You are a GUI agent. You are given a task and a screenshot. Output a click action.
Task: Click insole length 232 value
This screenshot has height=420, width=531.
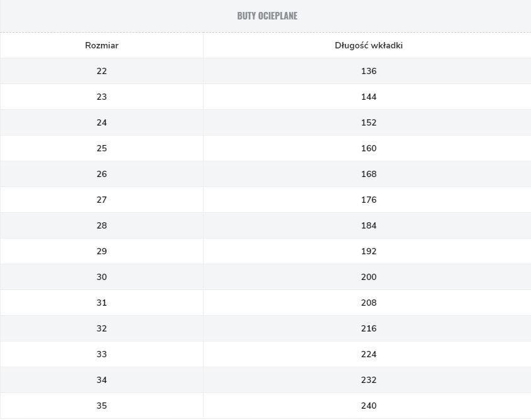[369, 380]
